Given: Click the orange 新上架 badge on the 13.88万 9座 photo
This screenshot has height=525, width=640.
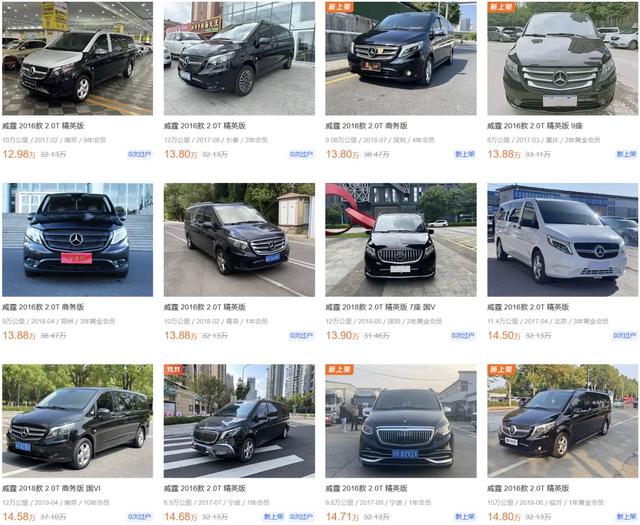Looking at the screenshot, I should click(x=501, y=7).
